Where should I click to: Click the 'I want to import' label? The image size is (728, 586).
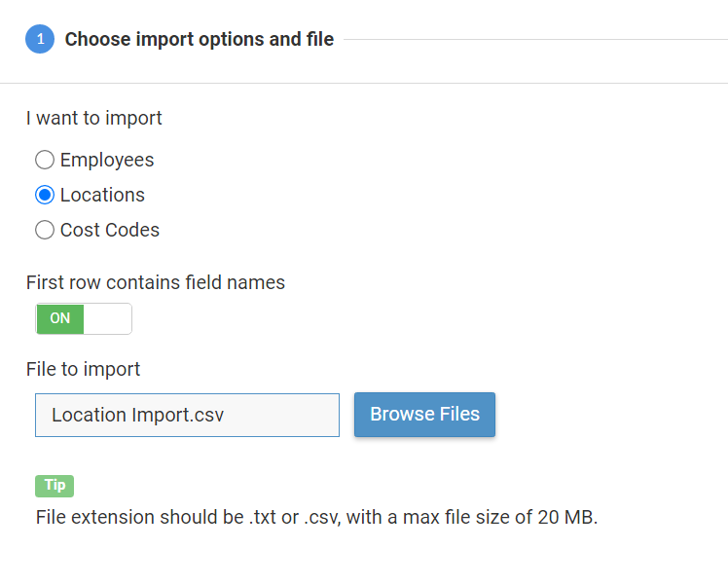pyautogui.click(x=93, y=118)
